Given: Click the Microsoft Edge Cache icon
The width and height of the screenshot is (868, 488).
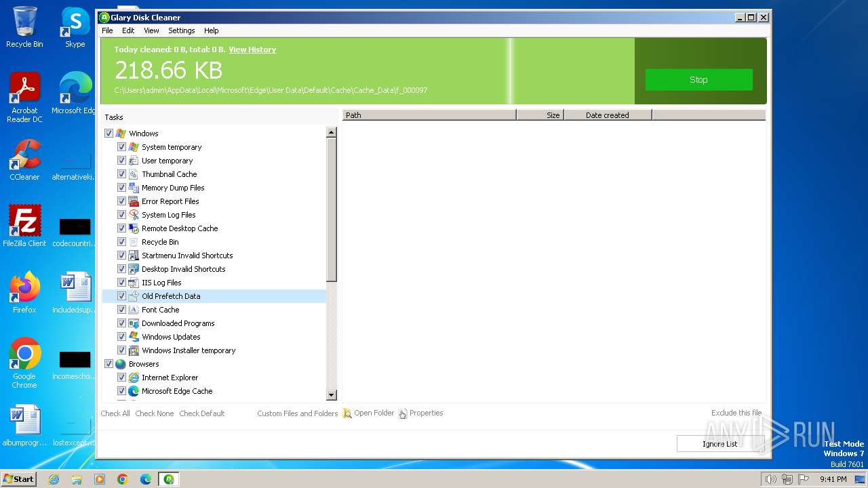Looking at the screenshot, I should (x=134, y=391).
